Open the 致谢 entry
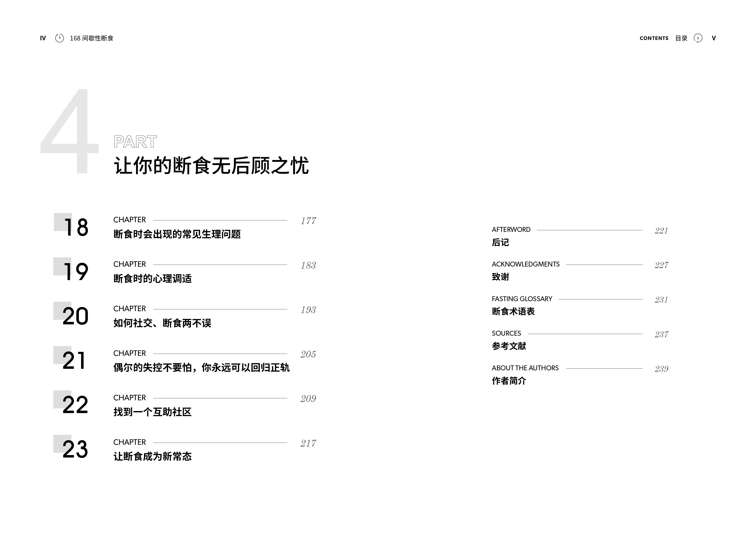 [500, 277]
